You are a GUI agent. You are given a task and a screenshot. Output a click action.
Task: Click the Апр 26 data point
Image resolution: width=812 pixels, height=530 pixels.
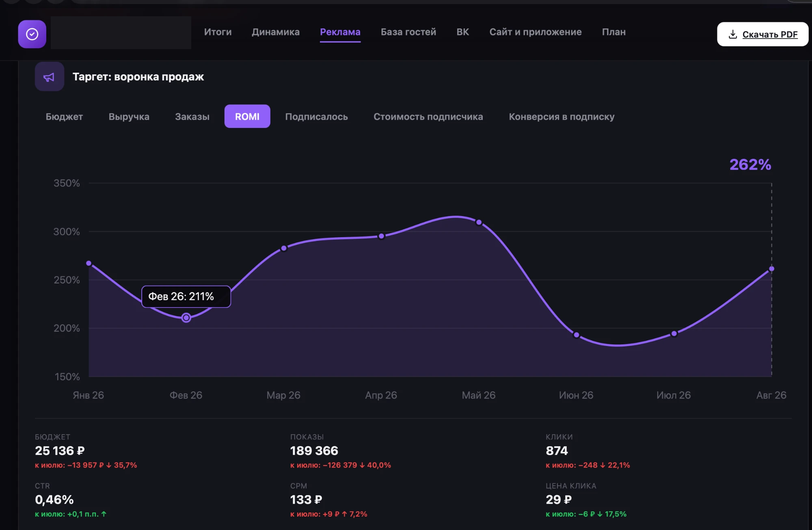coord(381,236)
